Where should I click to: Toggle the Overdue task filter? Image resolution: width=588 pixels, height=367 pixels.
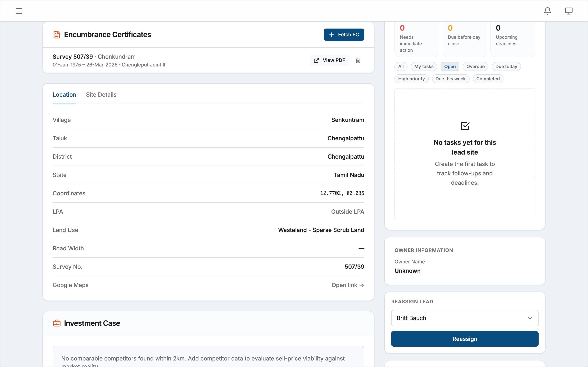tap(475, 66)
